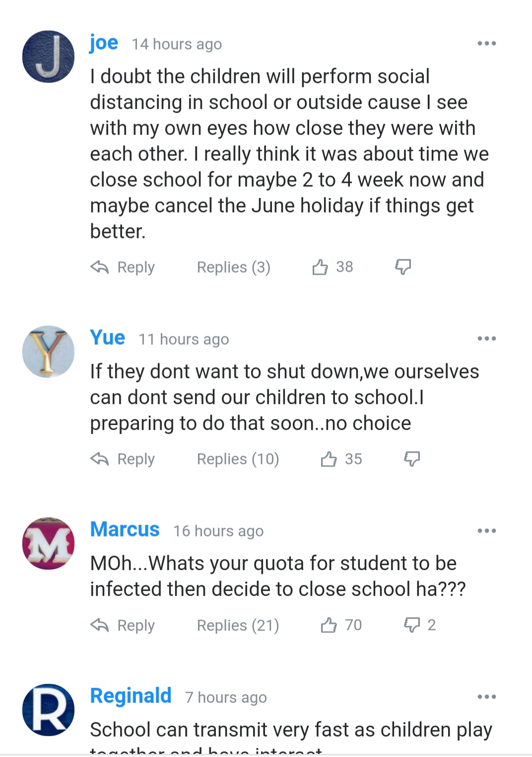Image resolution: width=532 pixels, height=757 pixels.
Task: Open three-dot menu on Reginald's comment
Action: 486,697
